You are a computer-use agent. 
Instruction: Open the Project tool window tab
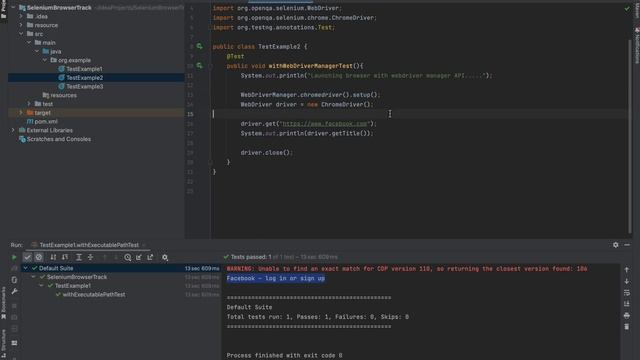coord(4,9)
